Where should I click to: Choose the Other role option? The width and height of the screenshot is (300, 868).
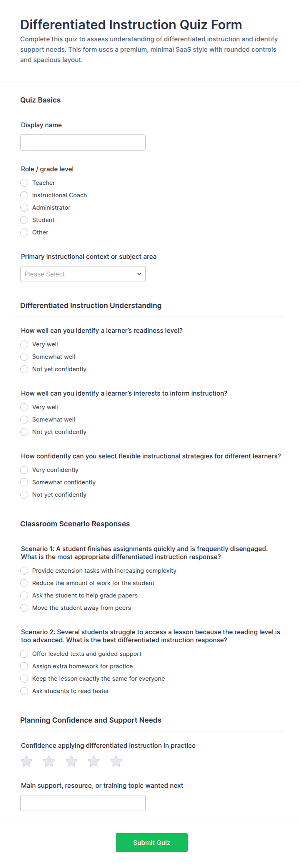(24, 232)
